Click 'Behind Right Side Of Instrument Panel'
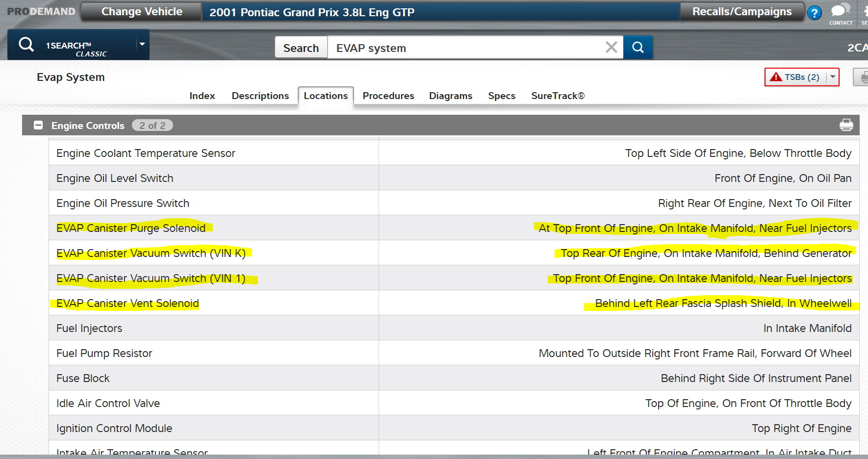This screenshot has height=459, width=868. [756, 378]
